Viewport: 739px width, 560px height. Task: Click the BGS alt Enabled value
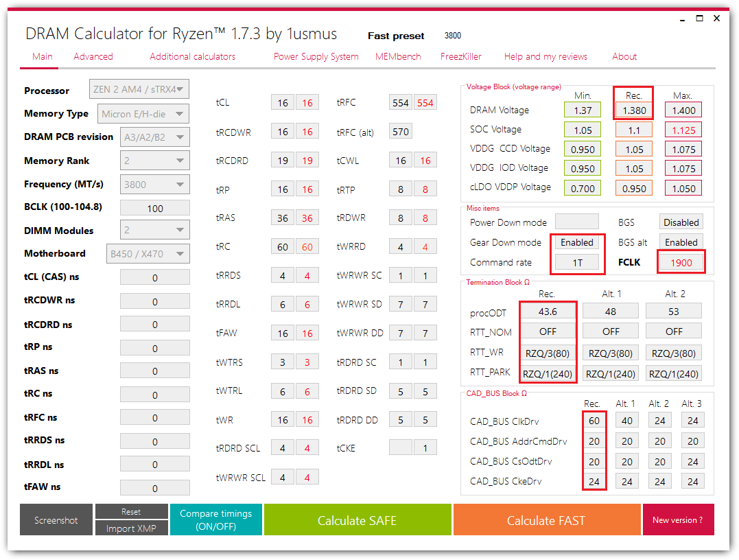coord(681,242)
